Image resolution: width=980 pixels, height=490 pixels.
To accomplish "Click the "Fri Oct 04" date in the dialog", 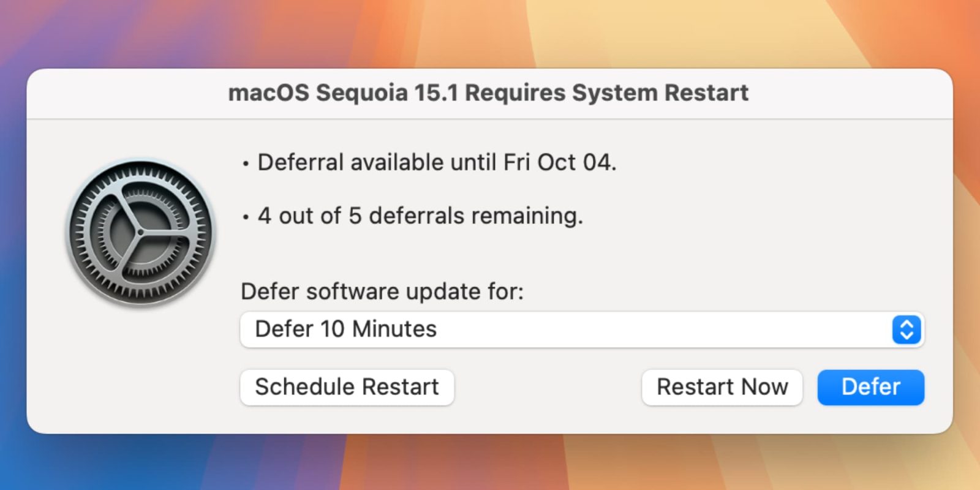I will [x=558, y=163].
